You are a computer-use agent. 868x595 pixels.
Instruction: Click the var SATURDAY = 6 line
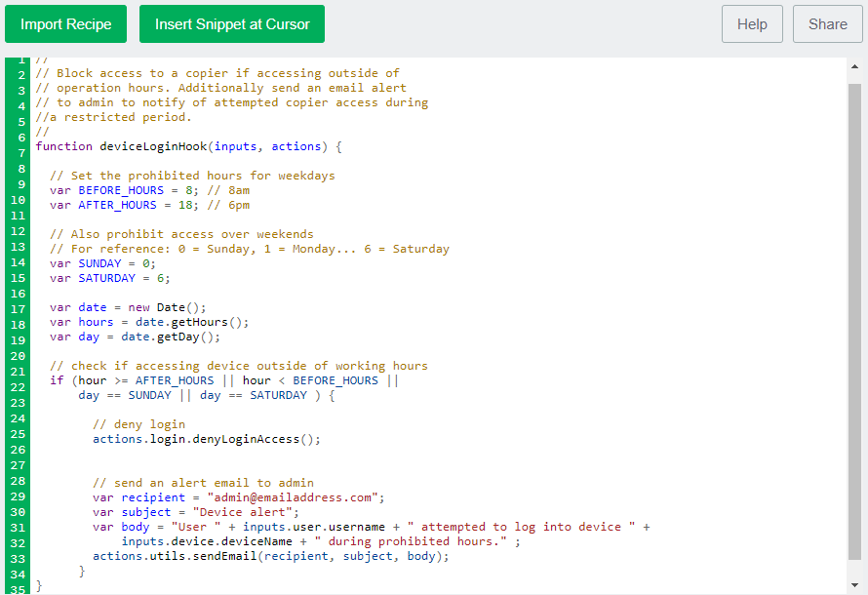(x=110, y=278)
